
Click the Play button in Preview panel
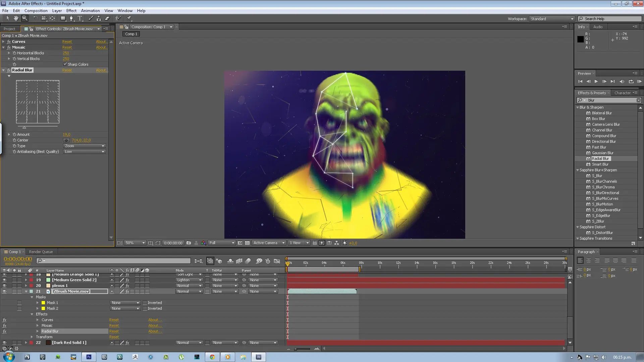596,81
